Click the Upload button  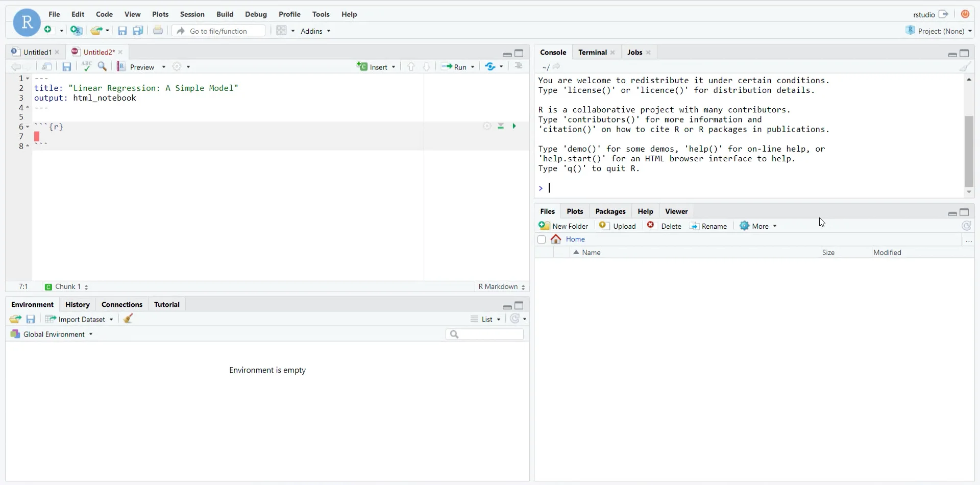tap(618, 226)
